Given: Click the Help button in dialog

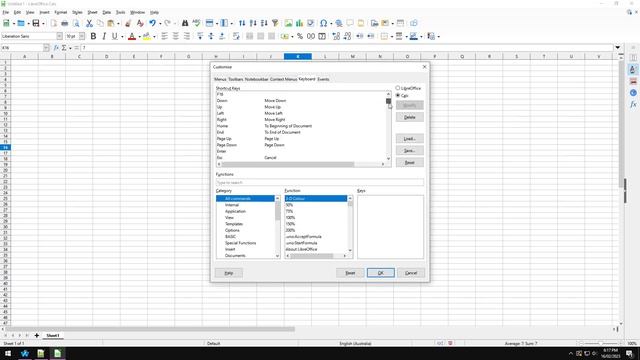Looking at the screenshot, I should point(229,273).
